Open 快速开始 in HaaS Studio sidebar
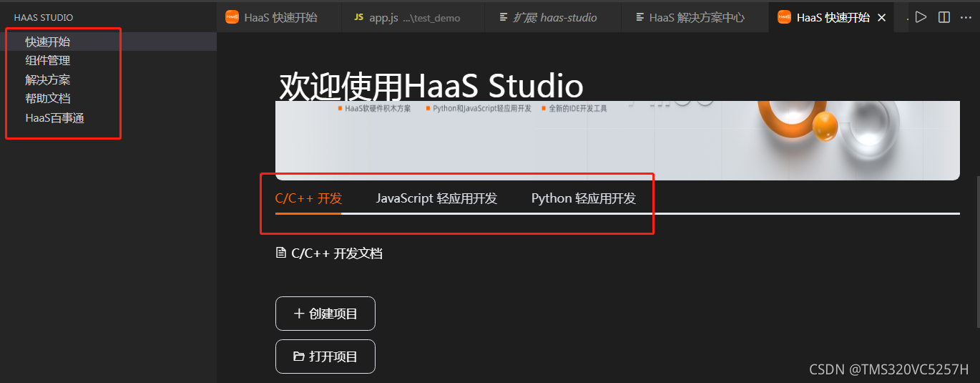 coord(108,42)
